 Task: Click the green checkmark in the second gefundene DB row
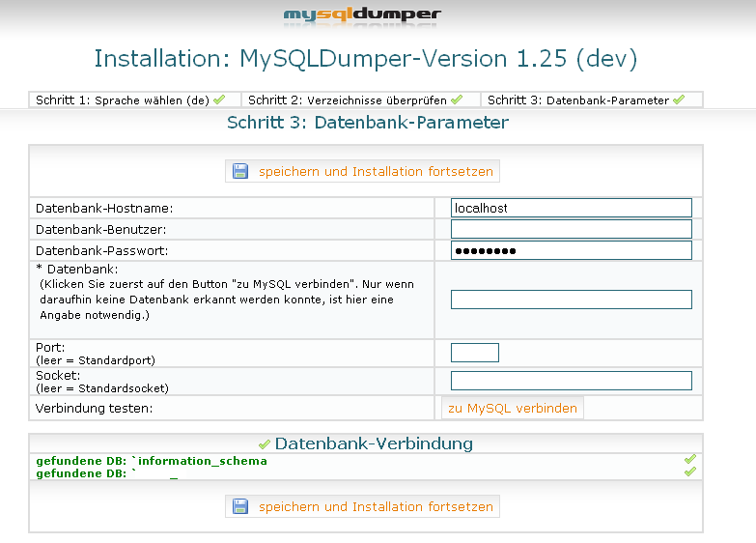tap(690, 472)
